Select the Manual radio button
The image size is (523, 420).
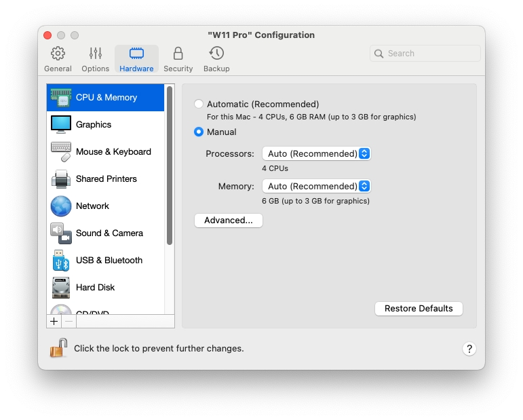tap(199, 132)
